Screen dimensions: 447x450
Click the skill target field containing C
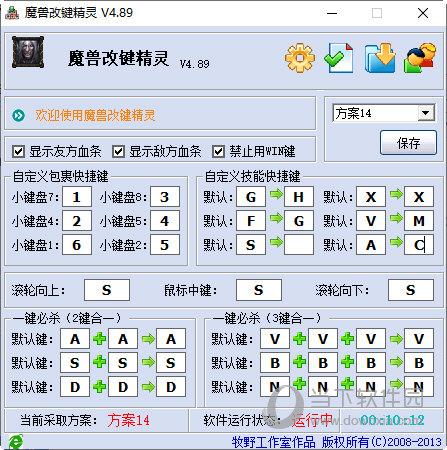click(x=419, y=245)
